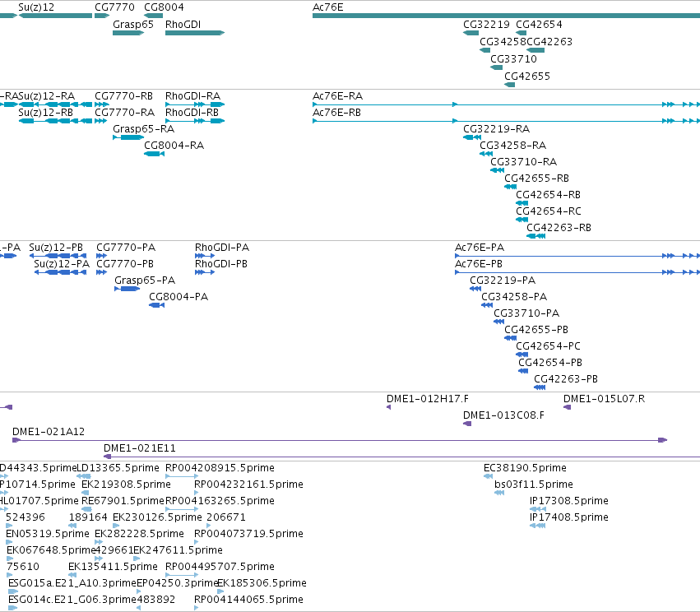Open the Ac76E-RB transcript label
This screenshot has width=700, height=612.
click(x=336, y=113)
